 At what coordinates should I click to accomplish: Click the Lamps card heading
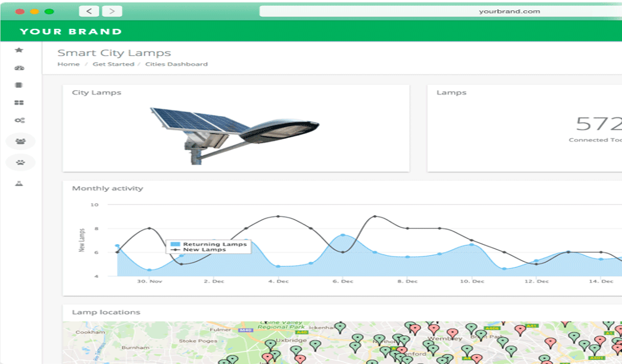[452, 92]
